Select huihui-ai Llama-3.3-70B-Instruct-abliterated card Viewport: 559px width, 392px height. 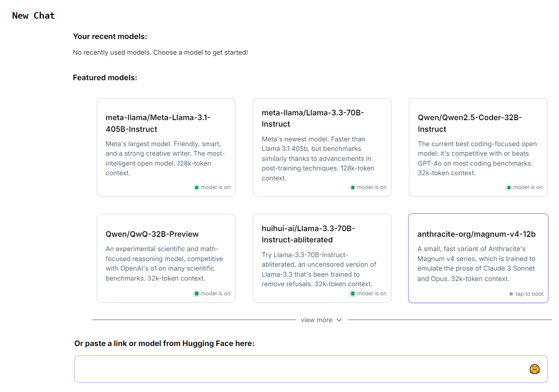point(322,258)
